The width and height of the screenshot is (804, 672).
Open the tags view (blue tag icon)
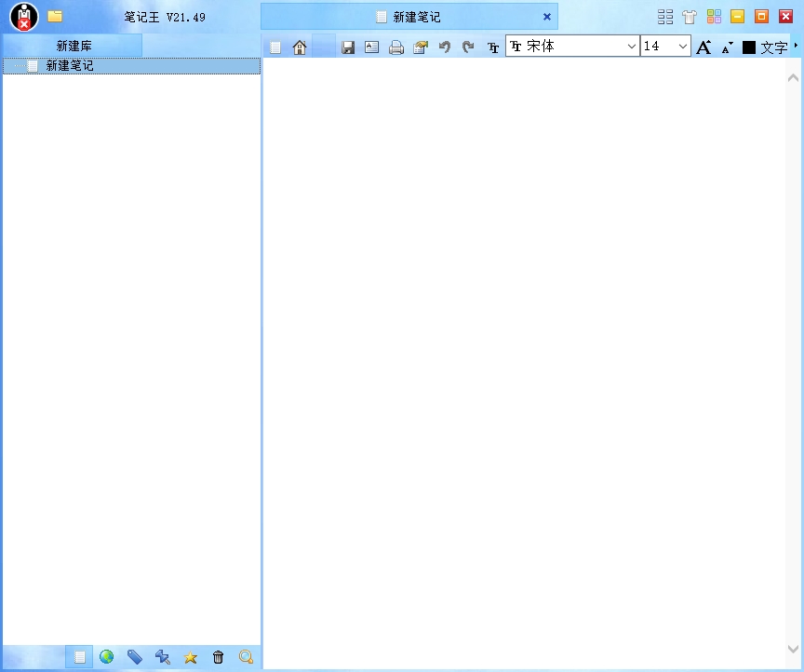(135, 657)
